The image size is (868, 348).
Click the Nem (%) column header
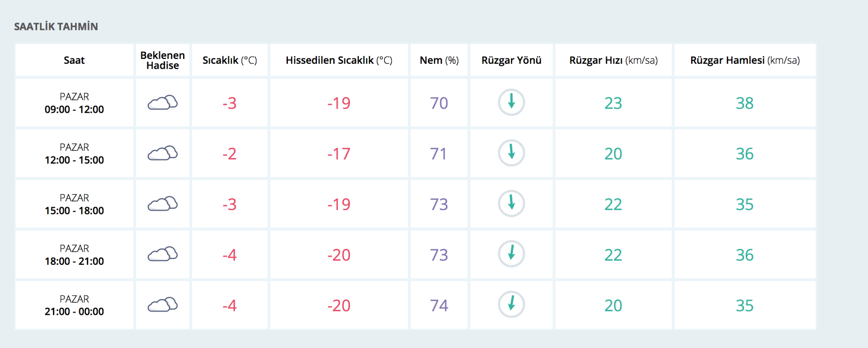(x=439, y=60)
